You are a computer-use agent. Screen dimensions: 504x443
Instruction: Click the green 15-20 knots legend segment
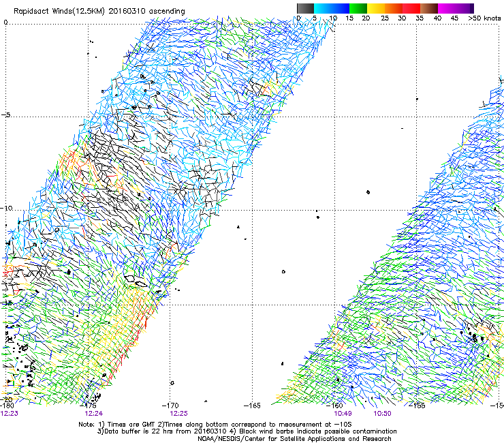coord(358,8)
